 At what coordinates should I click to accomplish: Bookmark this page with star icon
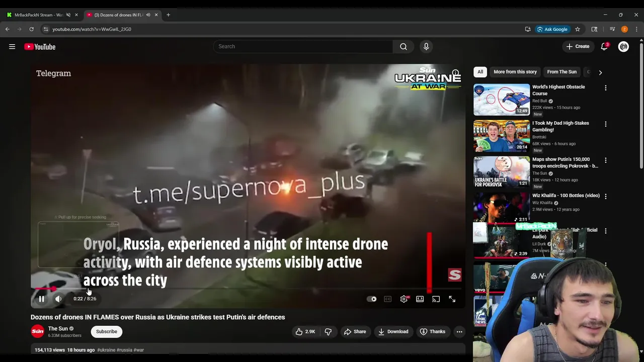point(578,29)
